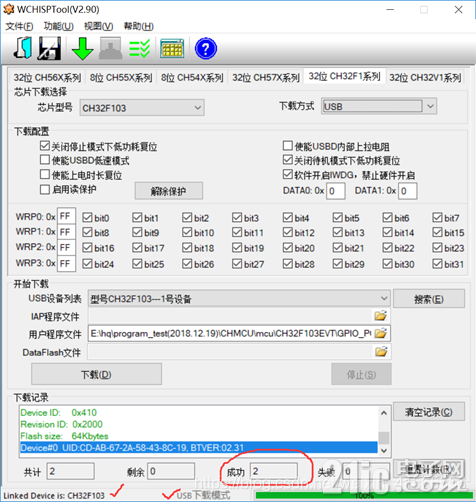Uncheck the bit25 checkbox
Screen dimensions: 476x502
tap(137, 264)
